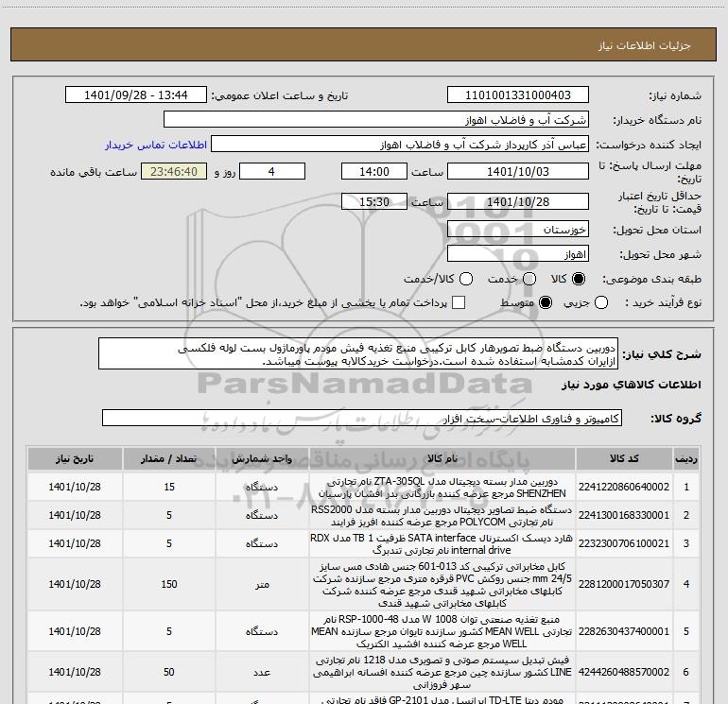The width and height of the screenshot is (728, 704).
Task: Open the buyer contact info link اطلاعات تماس خریدار
Action: [156, 145]
